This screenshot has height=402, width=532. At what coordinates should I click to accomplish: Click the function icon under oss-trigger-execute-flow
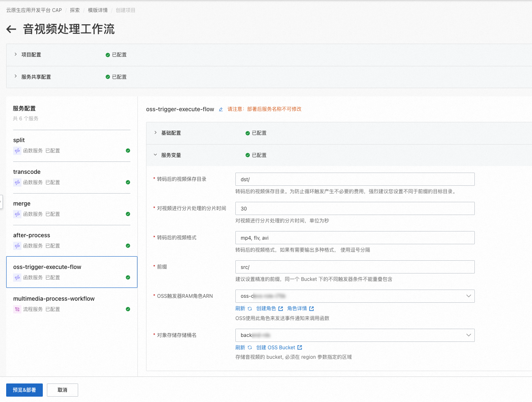pyautogui.click(x=17, y=278)
